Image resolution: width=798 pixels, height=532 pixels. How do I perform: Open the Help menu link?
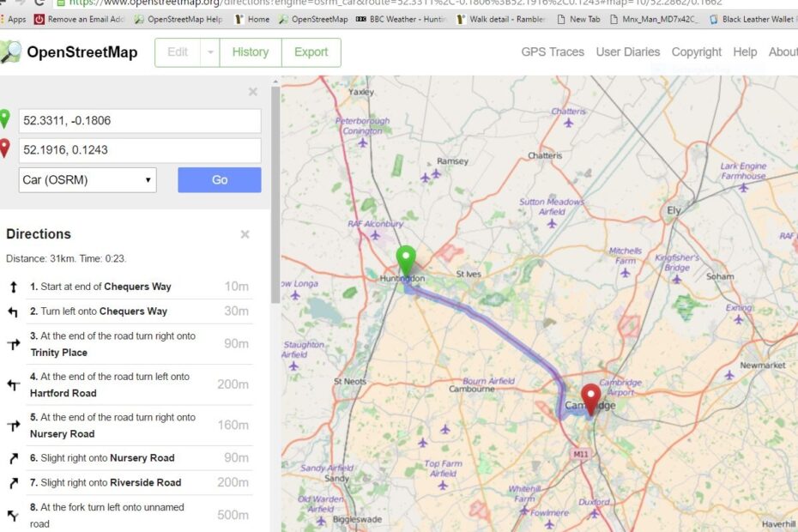(x=745, y=52)
